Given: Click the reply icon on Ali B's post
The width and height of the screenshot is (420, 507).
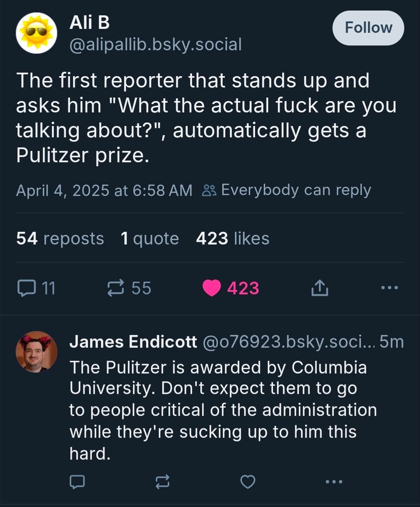Looking at the screenshot, I should [x=25, y=288].
